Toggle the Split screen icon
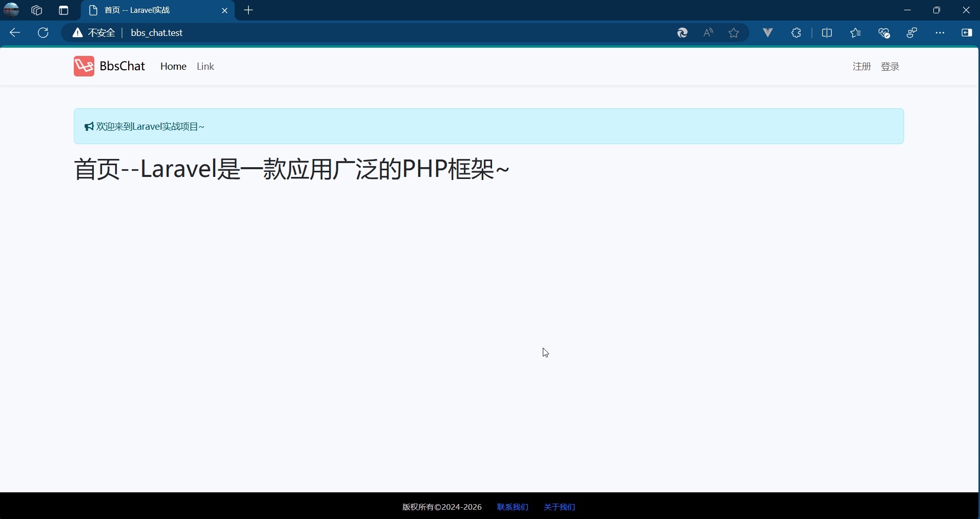Viewport: 980px width, 519px height. pos(827,33)
